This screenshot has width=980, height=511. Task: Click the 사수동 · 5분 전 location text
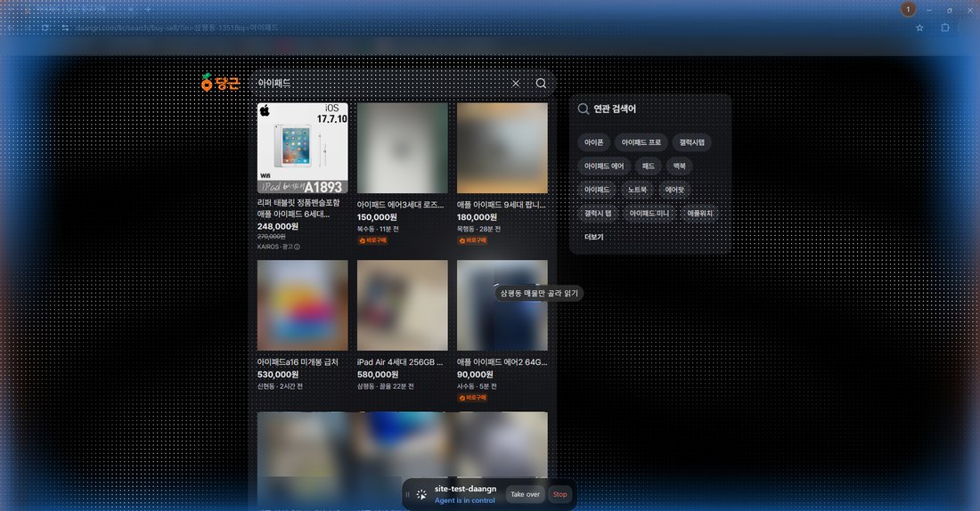pyautogui.click(x=477, y=386)
